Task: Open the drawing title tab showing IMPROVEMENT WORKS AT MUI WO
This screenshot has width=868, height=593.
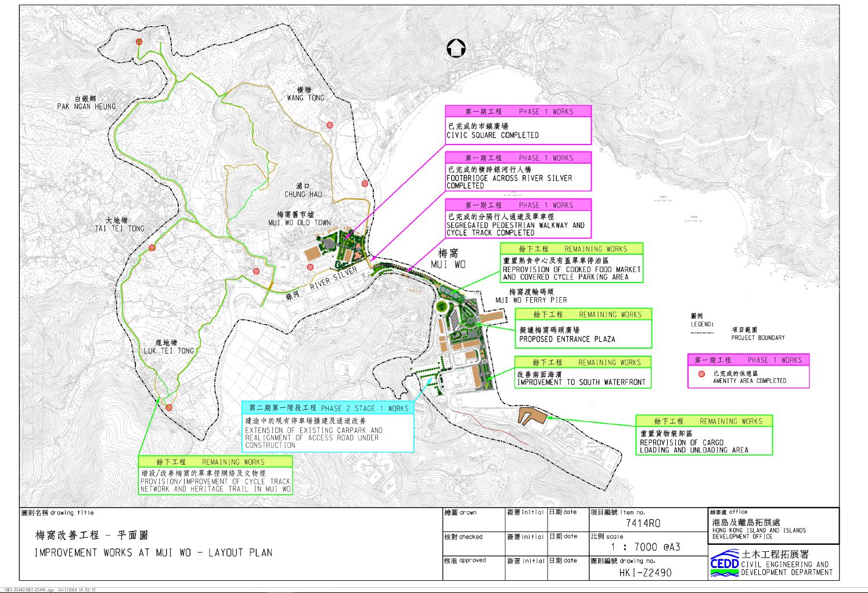Action: click(154, 553)
